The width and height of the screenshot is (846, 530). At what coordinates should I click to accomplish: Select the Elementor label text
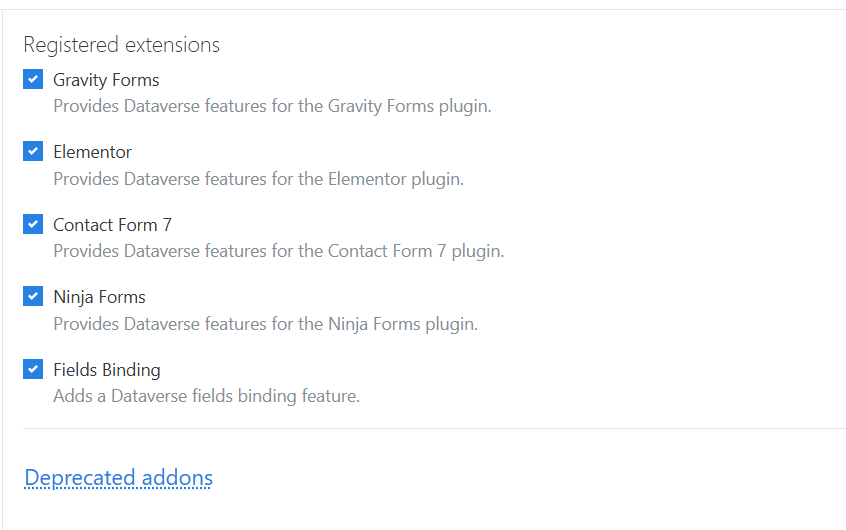click(92, 152)
